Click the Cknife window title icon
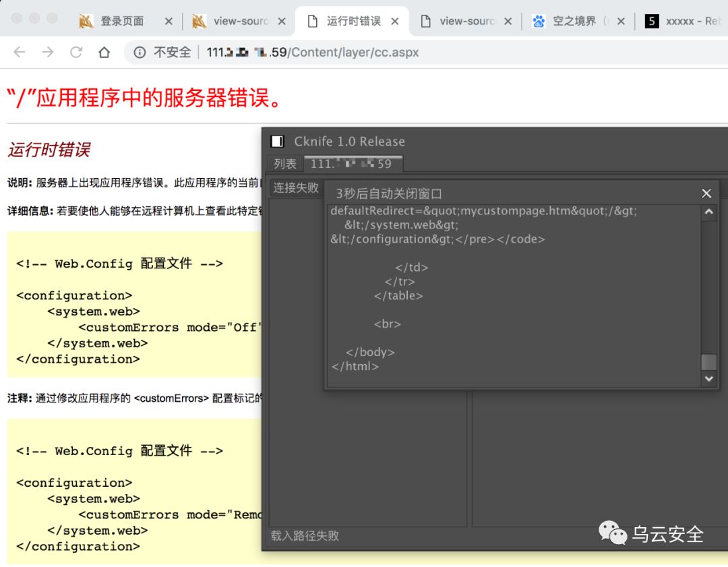Screen dimensions: 728x567 pyautogui.click(x=277, y=141)
